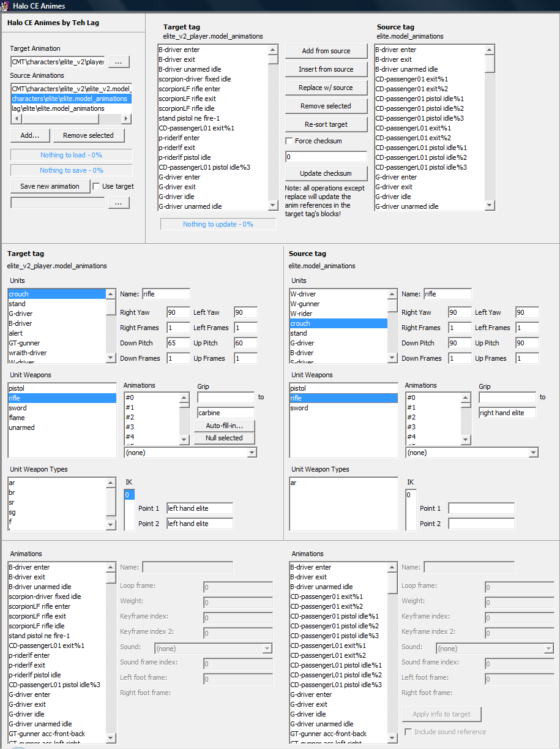
Task: Click browse button next to Target Animation field
Action: click(x=119, y=62)
